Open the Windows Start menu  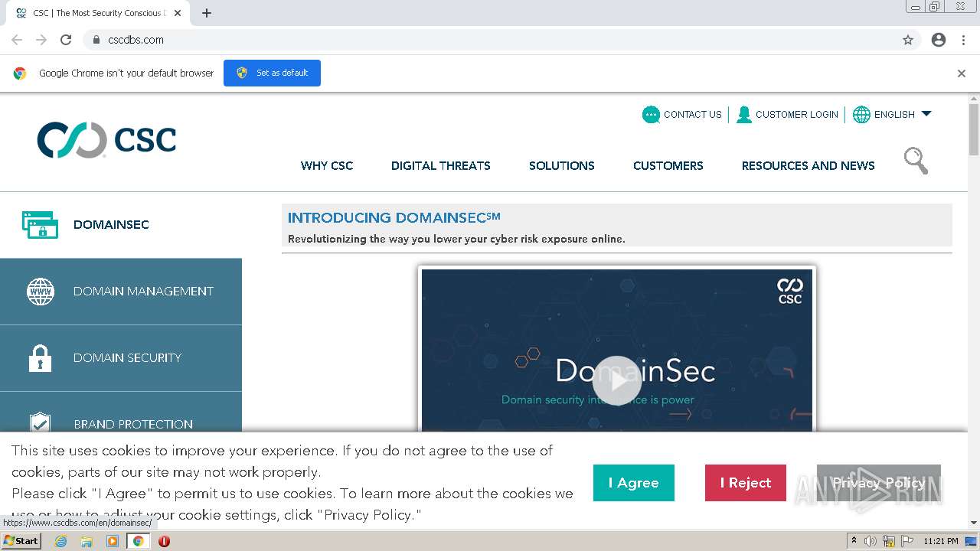pyautogui.click(x=21, y=541)
